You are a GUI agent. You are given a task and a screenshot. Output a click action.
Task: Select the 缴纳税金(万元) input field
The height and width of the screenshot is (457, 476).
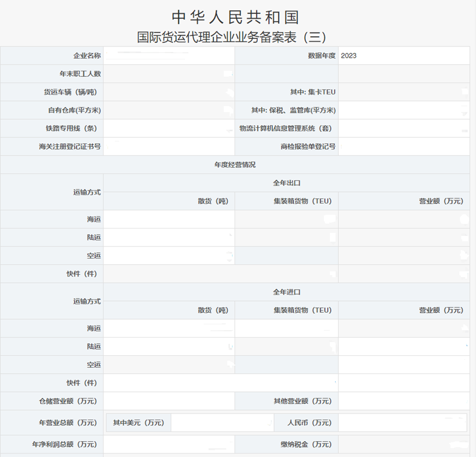coord(404,444)
